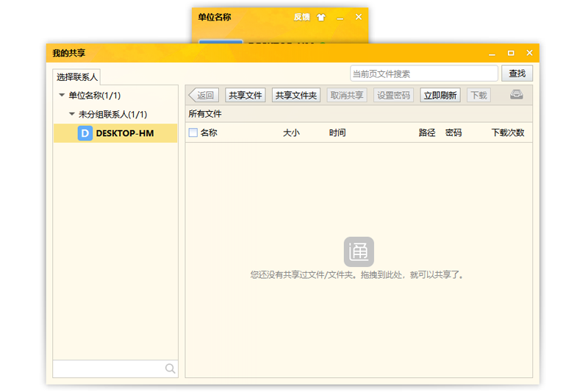Image resolution: width=588 pixels, height=392 pixels.
Task: Click the 共享文件夹 button
Action: tap(296, 95)
